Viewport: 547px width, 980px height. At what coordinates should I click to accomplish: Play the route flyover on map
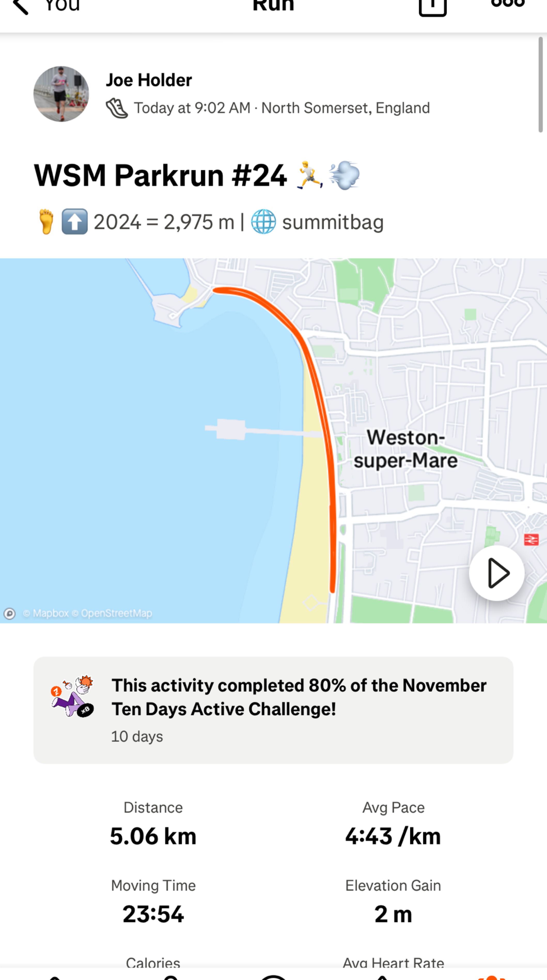click(496, 573)
